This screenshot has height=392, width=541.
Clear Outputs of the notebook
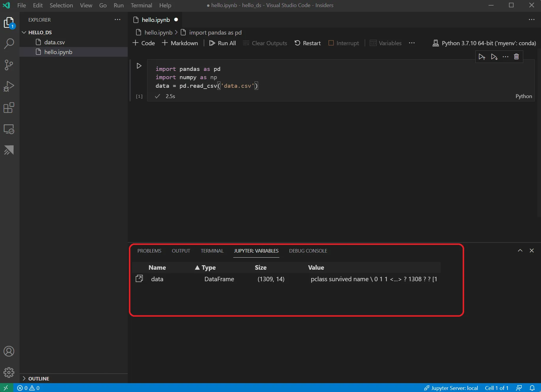(265, 43)
